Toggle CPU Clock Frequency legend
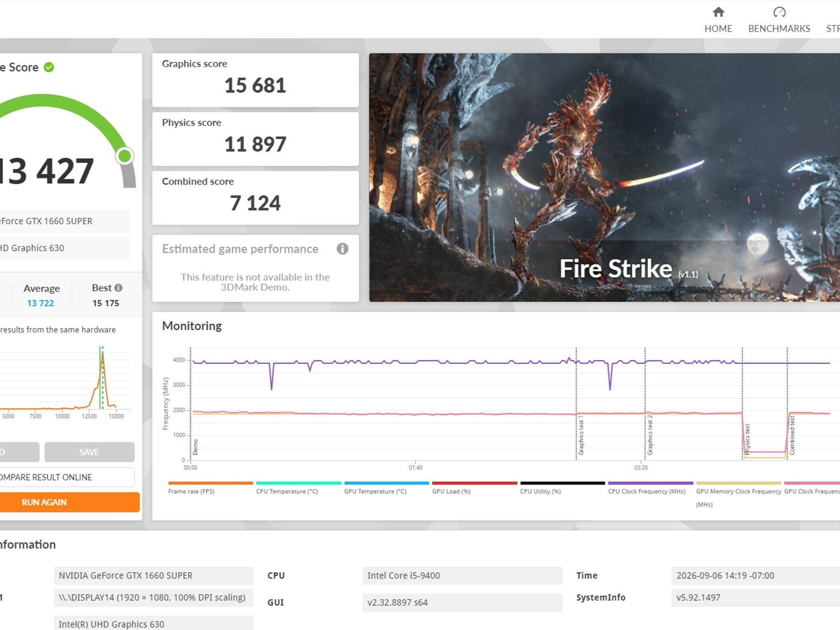 coord(651,488)
